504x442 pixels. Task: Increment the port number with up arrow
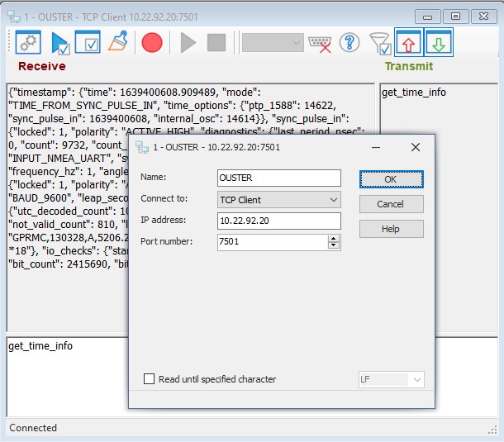click(x=334, y=238)
